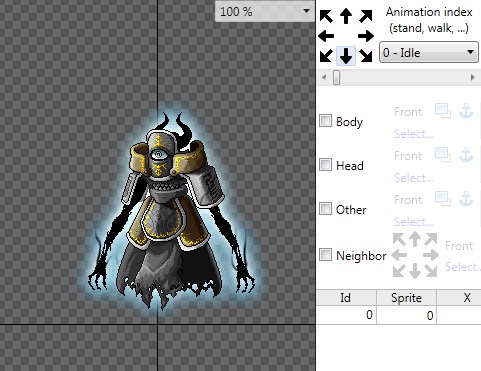The image size is (481, 371).
Task: Select the down-right direction arrow
Action: pyautogui.click(x=366, y=56)
